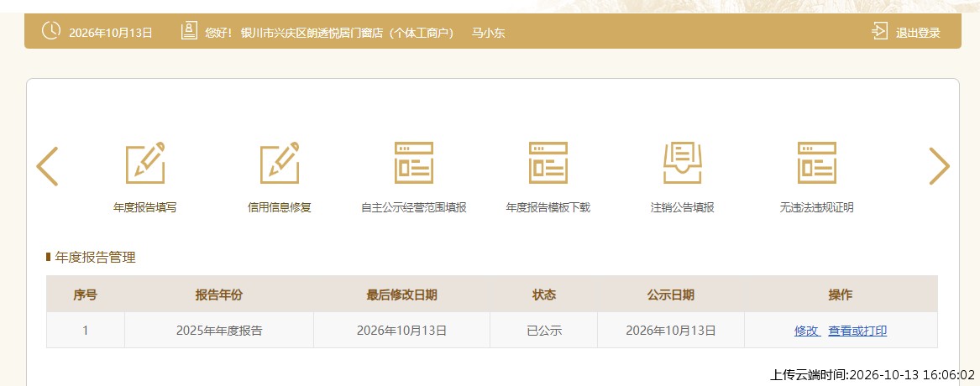
Task: Click the 年度报告模板下载 label
Action: [548, 207]
